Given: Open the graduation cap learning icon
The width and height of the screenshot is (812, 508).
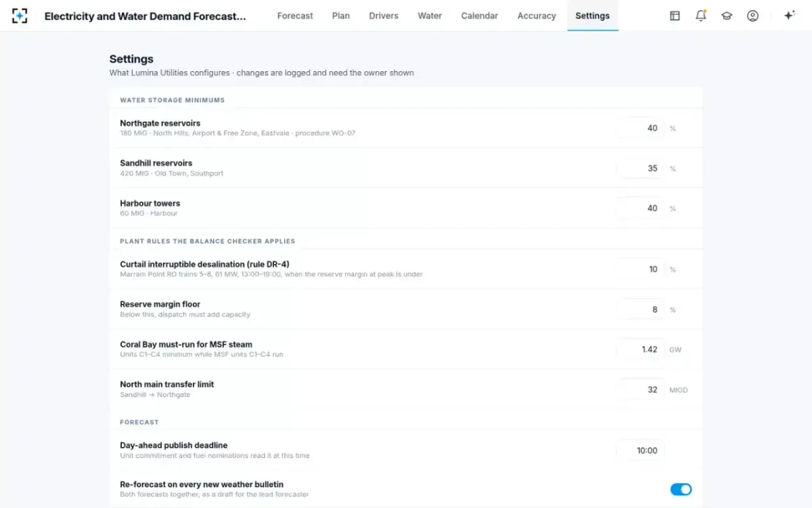Looking at the screenshot, I should pos(727,16).
